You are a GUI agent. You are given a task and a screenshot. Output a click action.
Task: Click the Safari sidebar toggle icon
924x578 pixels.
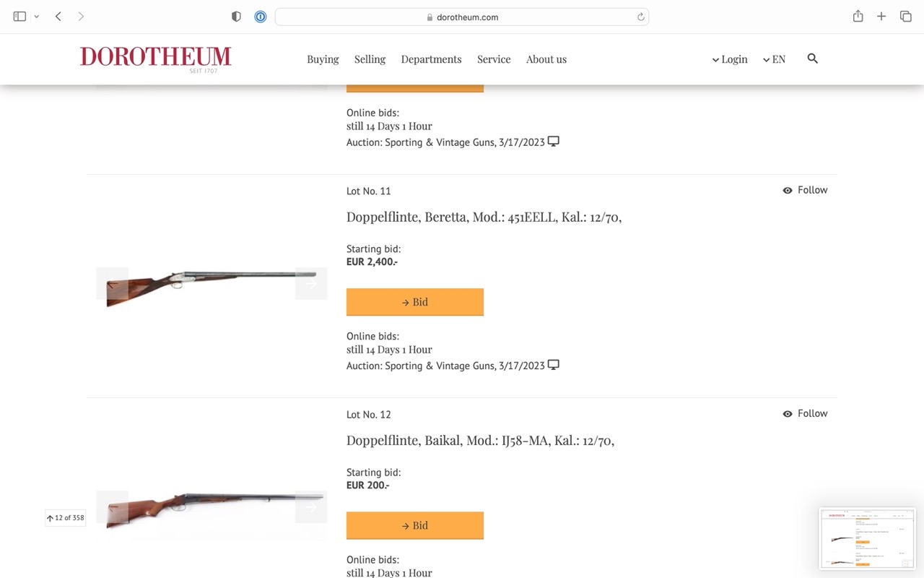click(x=19, y=17)
